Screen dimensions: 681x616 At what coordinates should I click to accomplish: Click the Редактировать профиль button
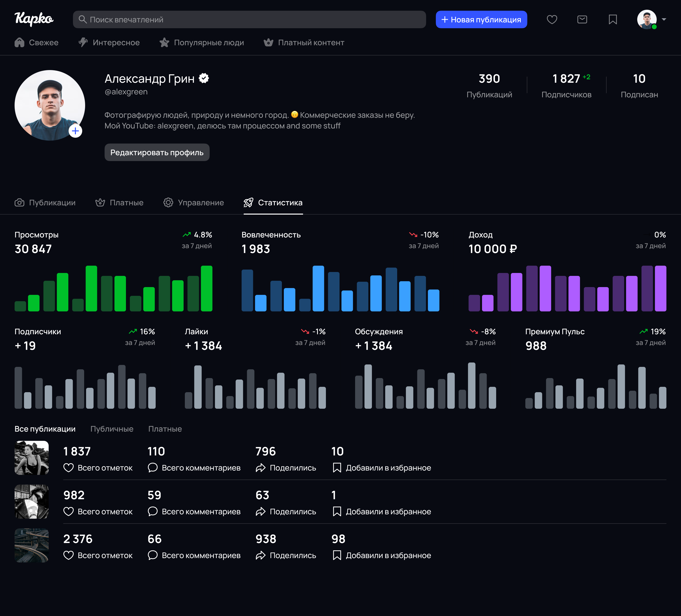[x=157, y=152]
